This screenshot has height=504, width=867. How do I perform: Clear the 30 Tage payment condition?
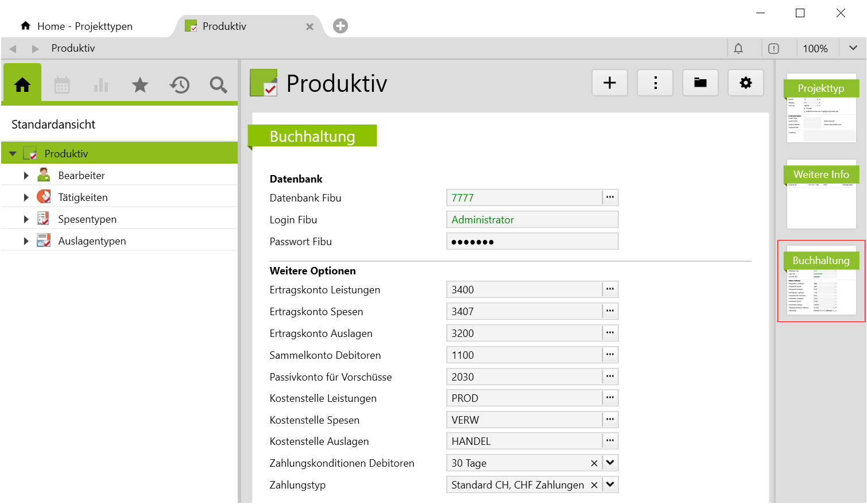[x=594, y=463]
